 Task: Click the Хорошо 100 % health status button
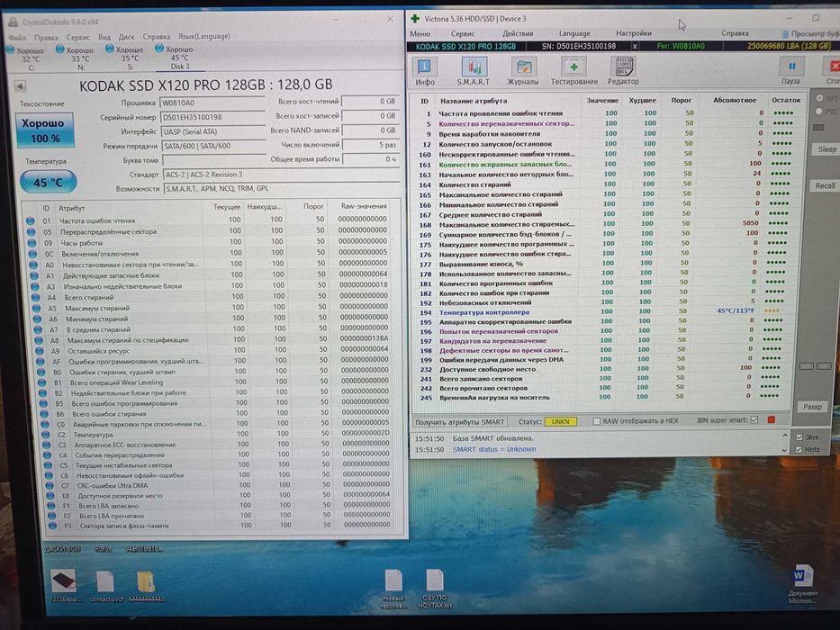pyautogui.click(x=44, y=130)
